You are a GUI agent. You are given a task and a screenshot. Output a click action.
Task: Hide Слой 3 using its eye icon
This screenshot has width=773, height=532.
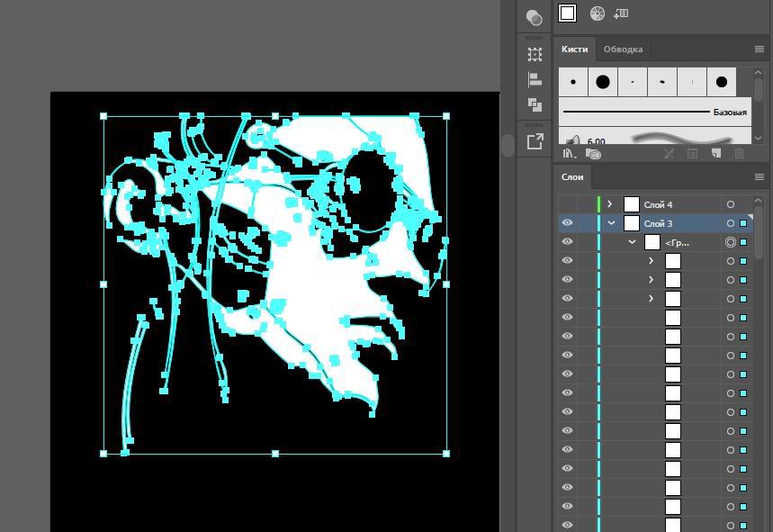pyautogui.click(x=567, y=223)
